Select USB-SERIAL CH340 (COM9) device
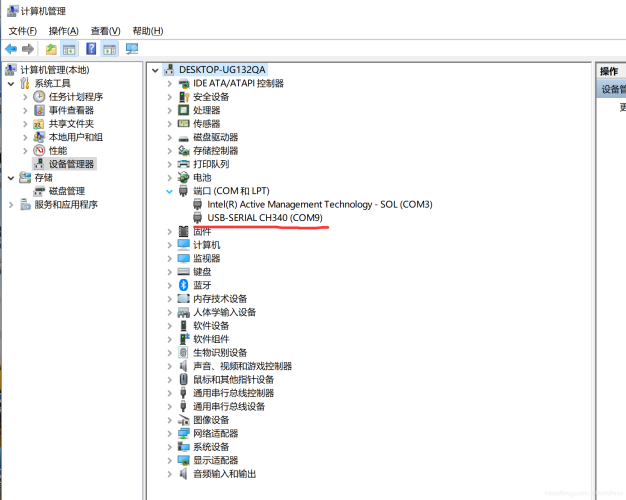Screen dimensions: 626x500 (265, 218)
